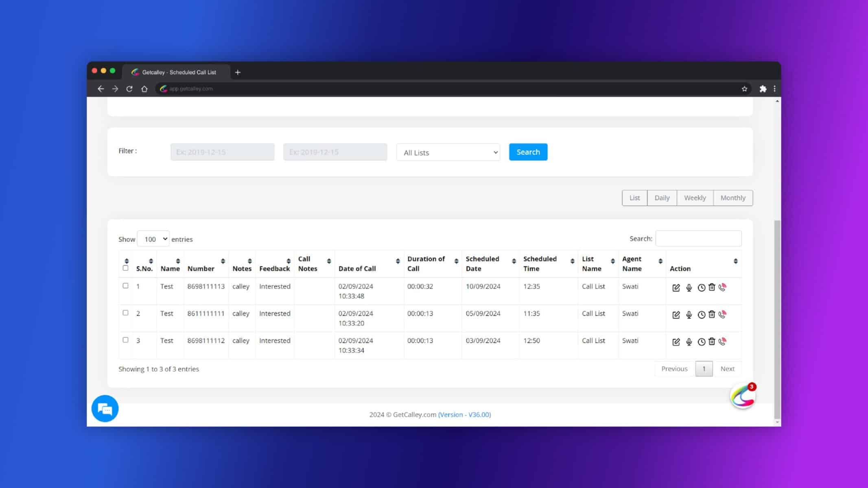Switch to the Weekly view tab
This screenshot has width=868, height=488.
[695, 197]
